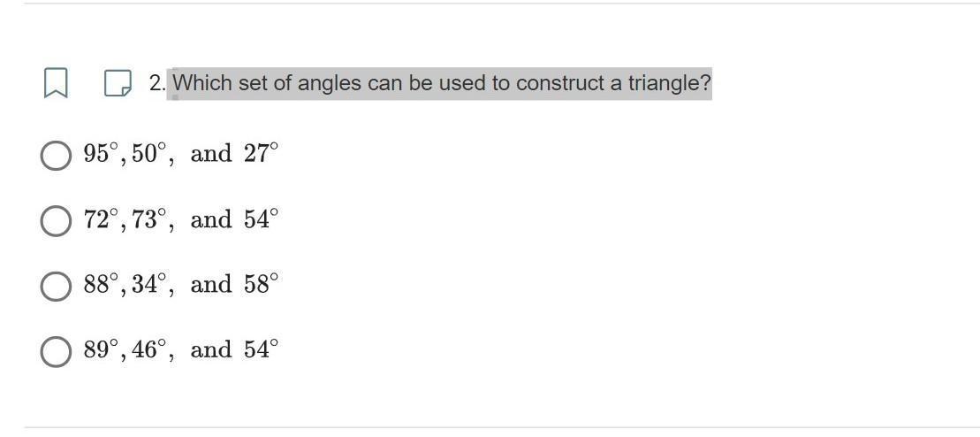Select radio button for 95°, 50°, and 27°

(56, 155)
